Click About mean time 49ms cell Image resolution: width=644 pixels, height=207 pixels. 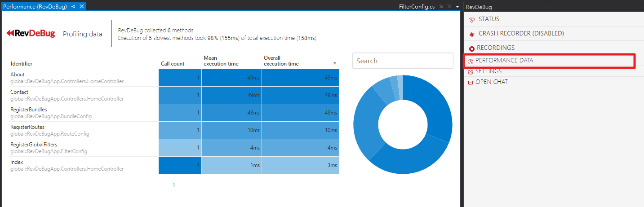(232, 78)
